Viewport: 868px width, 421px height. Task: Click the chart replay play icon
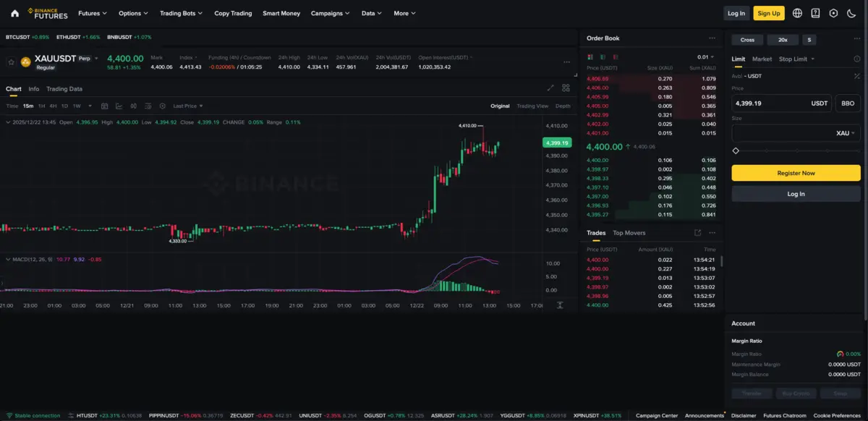pos(162,106)
